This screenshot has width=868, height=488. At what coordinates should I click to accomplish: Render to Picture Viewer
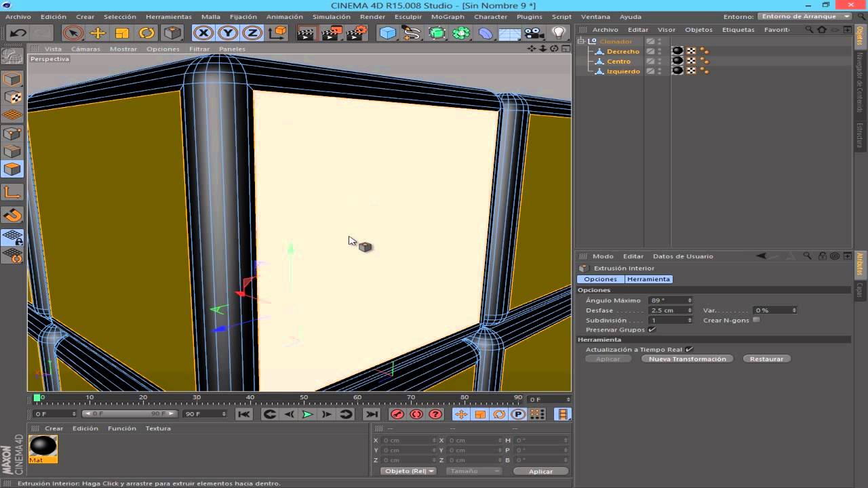(x=332, y=33)
